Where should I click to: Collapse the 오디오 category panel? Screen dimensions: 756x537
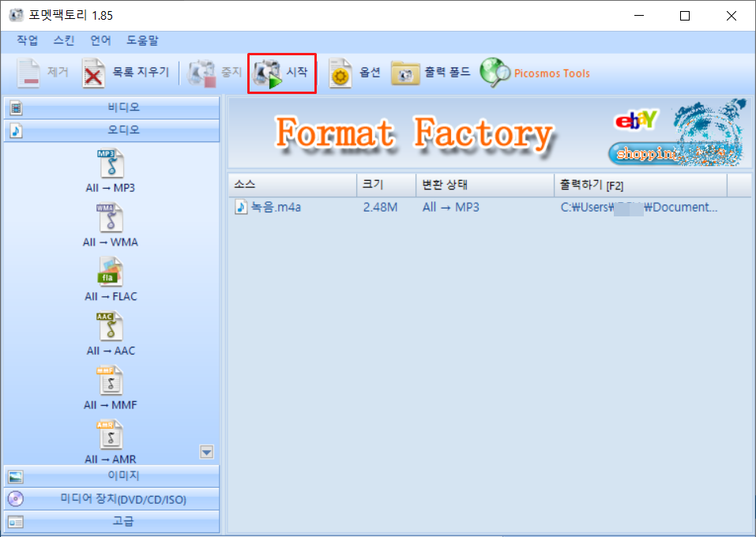(112, 130)
